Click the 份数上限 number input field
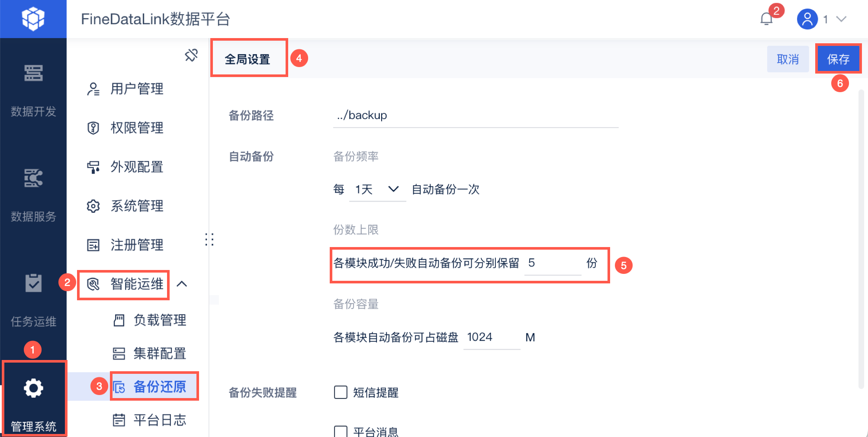The height and width of the screenshot is (437, 868). pyautogui.click(x=552, y=263)
